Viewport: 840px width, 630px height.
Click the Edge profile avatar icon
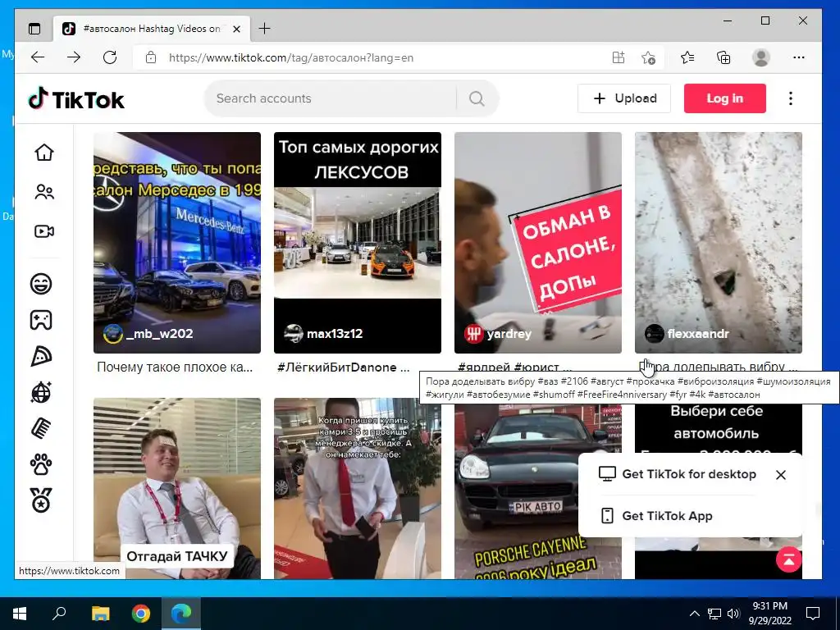[760, 57]
